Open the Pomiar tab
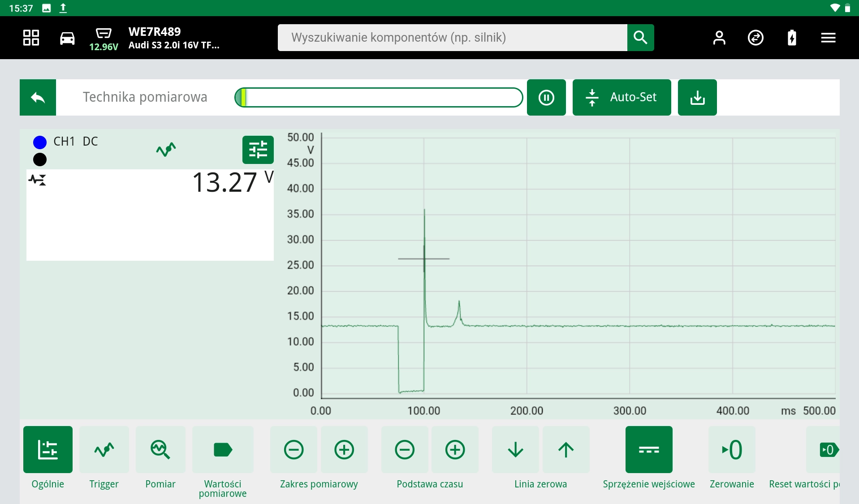 point(160,449)
